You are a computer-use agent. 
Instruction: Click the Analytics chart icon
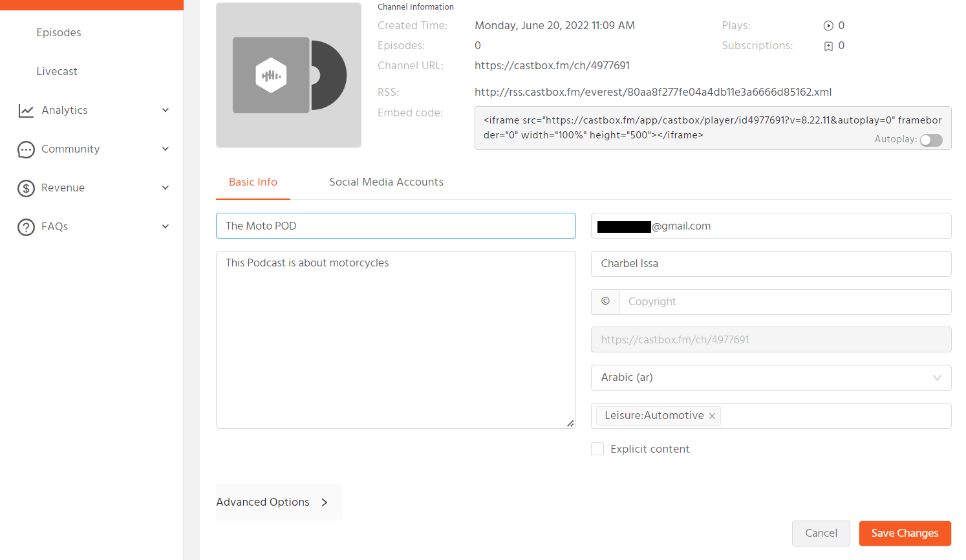(x=26, y=111)
